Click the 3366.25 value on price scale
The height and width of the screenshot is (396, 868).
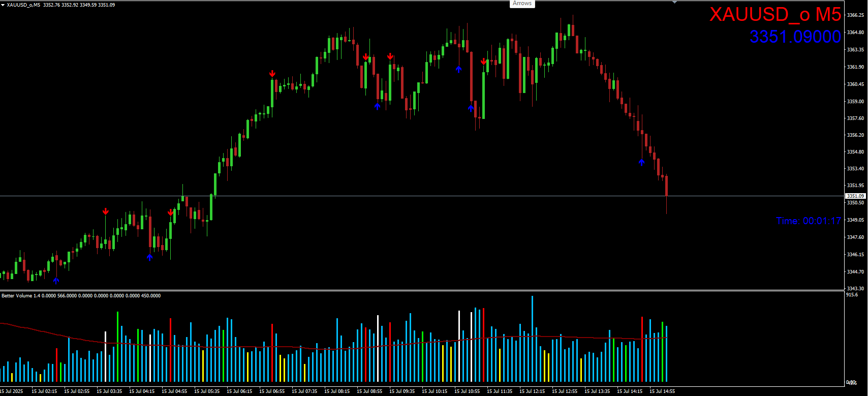855,15
